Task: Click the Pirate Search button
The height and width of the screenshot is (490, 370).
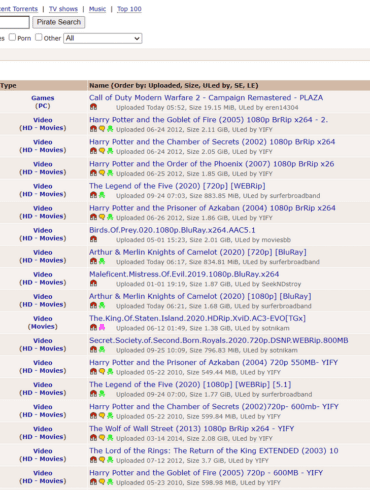Action: [59, 22]
